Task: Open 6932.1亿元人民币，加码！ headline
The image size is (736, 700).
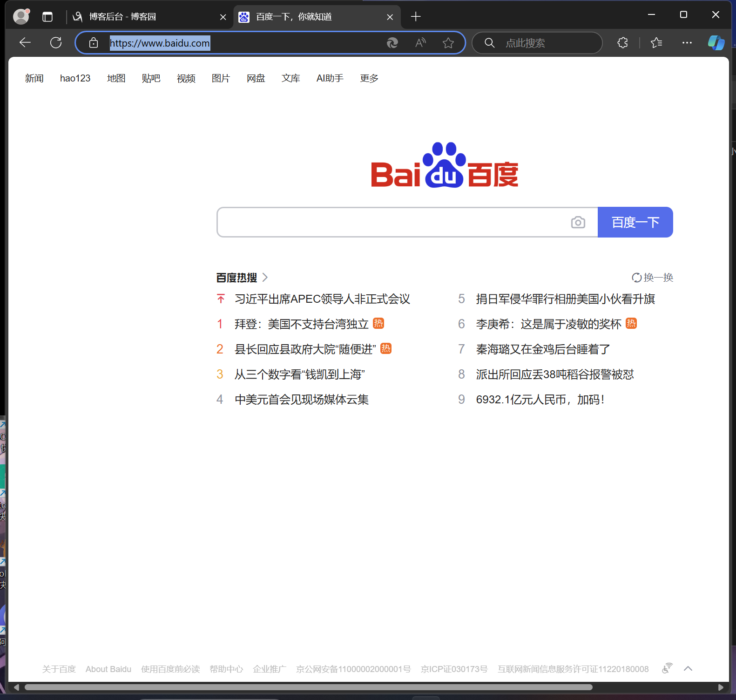Action: [x=540, y=400]
